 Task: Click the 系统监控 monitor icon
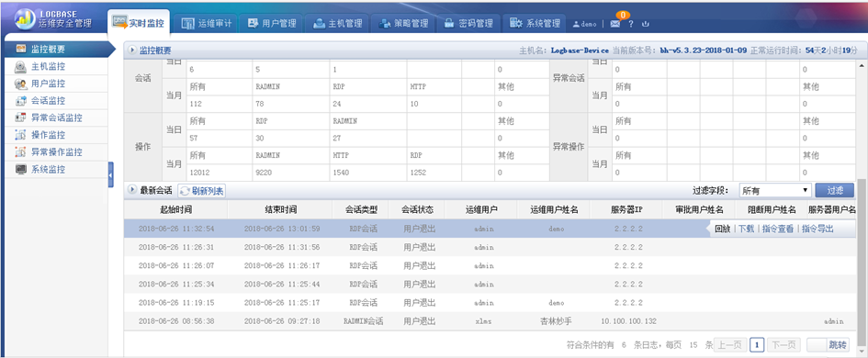pos(21,169)
